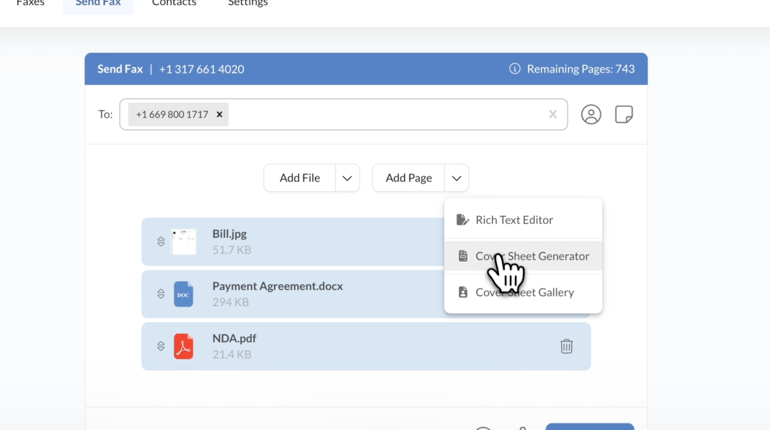The image size is (770, 430).
Task: Choose Cover Sheet Gallery from the menu
Action: 523,292
